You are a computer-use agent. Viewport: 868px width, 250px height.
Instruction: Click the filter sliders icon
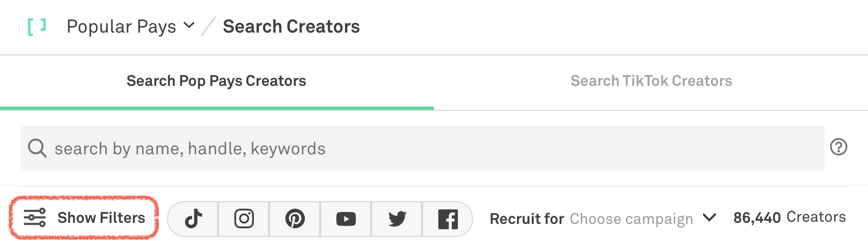pos(35,218)
